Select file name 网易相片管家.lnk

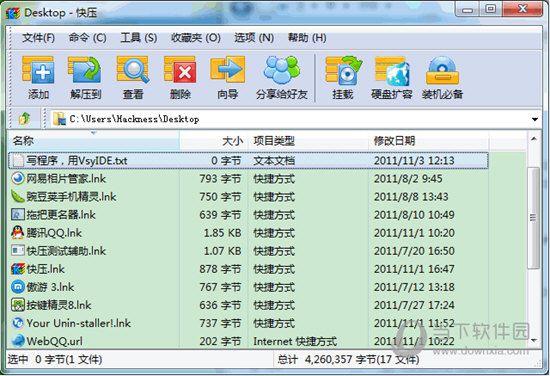[66, 179]
